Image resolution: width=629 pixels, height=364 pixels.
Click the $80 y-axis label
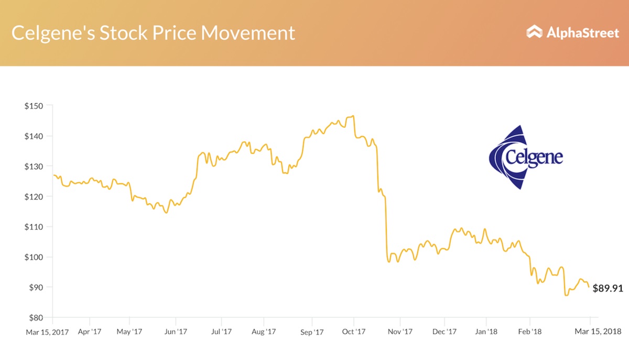point(37,318)
